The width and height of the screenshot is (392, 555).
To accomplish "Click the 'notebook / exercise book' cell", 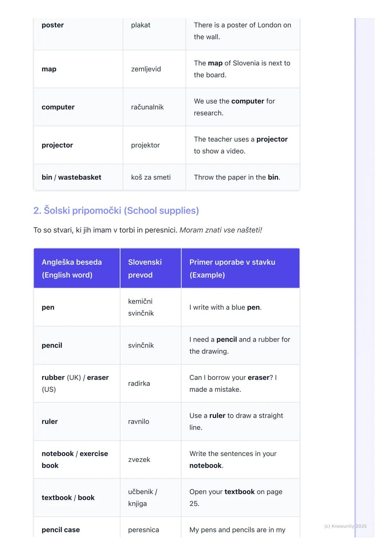I will click(x=75, y=459).
